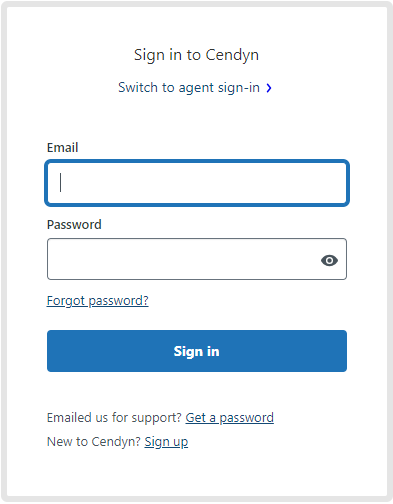Follow the Get a password link
Screen dimensions: 393x504
230,418
